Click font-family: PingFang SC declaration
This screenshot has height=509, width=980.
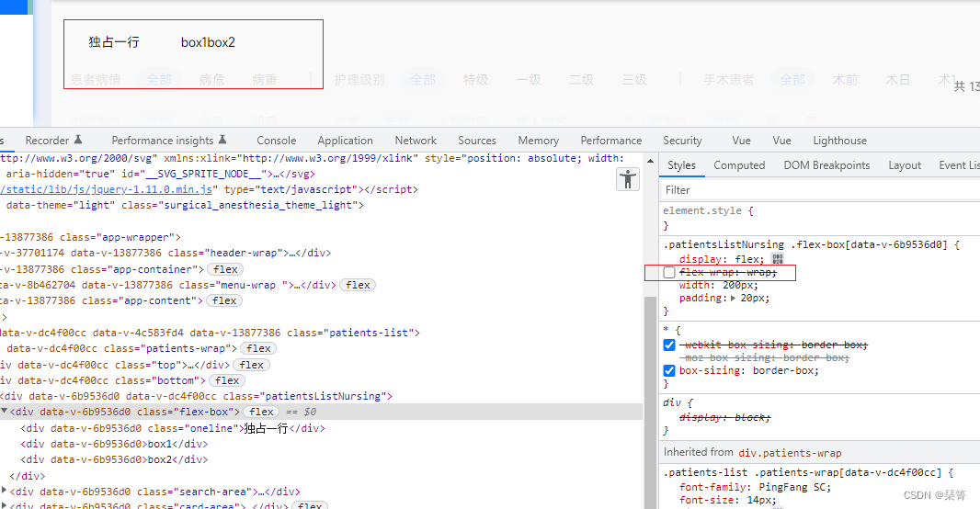click(755, 487)
